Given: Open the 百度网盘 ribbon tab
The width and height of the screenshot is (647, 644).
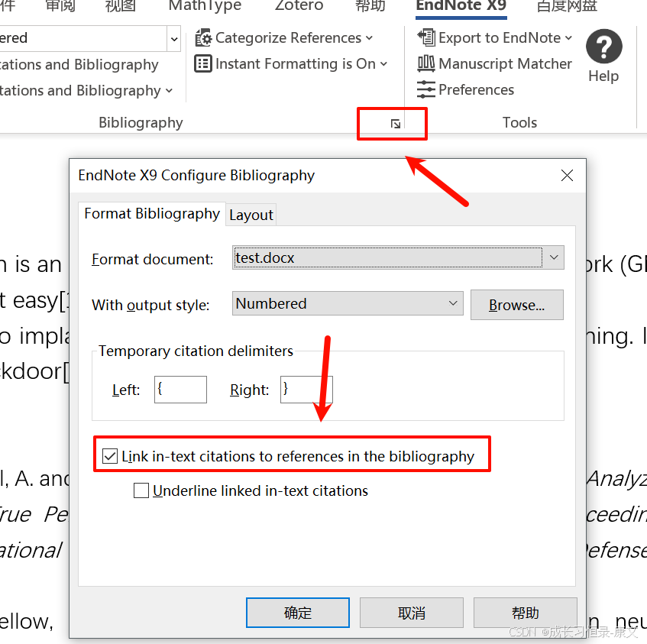Looking at the screenshot, I should 567,5.
